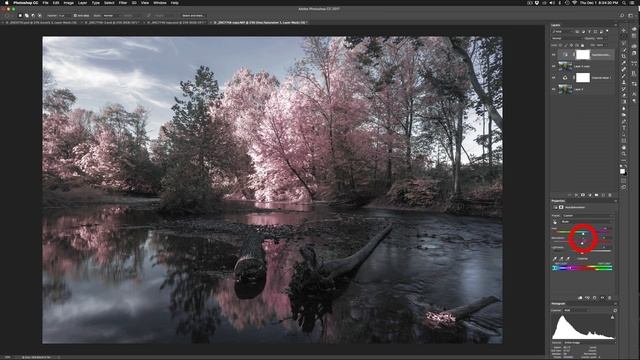Create a new layer in Layers panel
Image resolution: width=640 pixels, height=360 pixels.
click(x=603, y=194)
